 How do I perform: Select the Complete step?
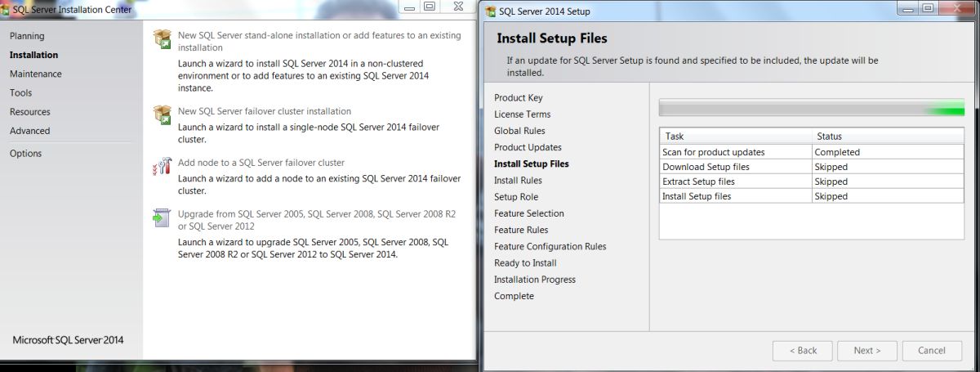[x=514, y=296]
